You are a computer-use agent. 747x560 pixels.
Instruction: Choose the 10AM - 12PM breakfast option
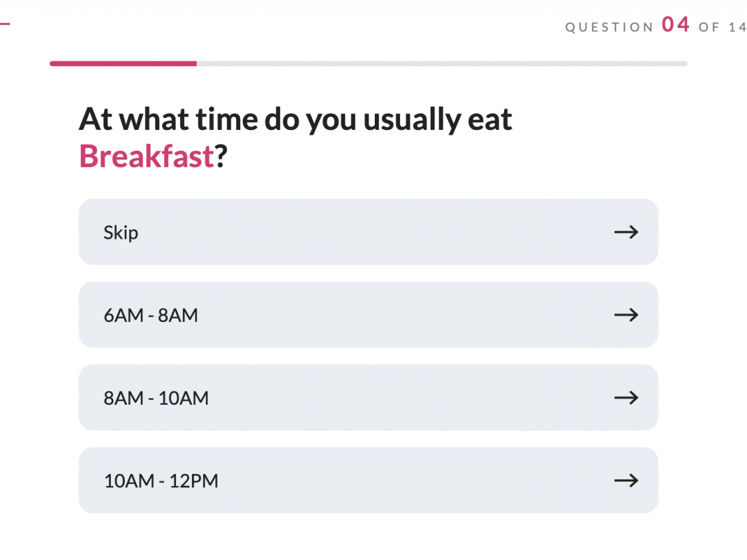[x=368, y=481]
